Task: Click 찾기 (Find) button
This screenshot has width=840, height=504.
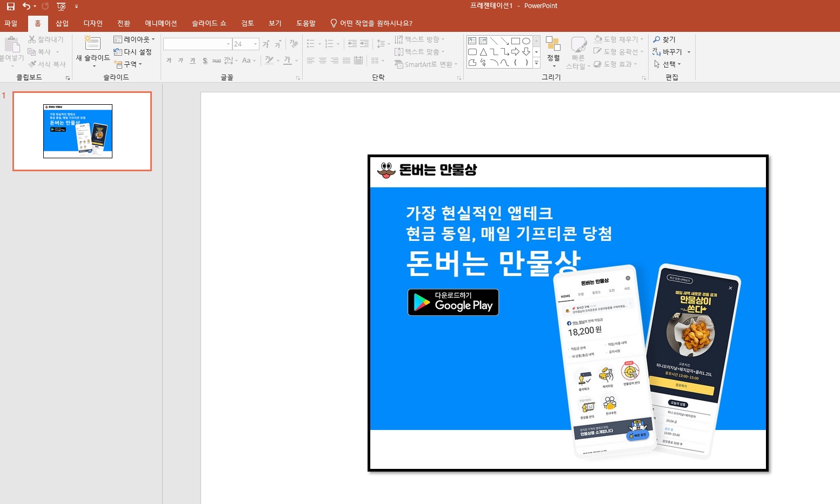Action: point(664,39)
